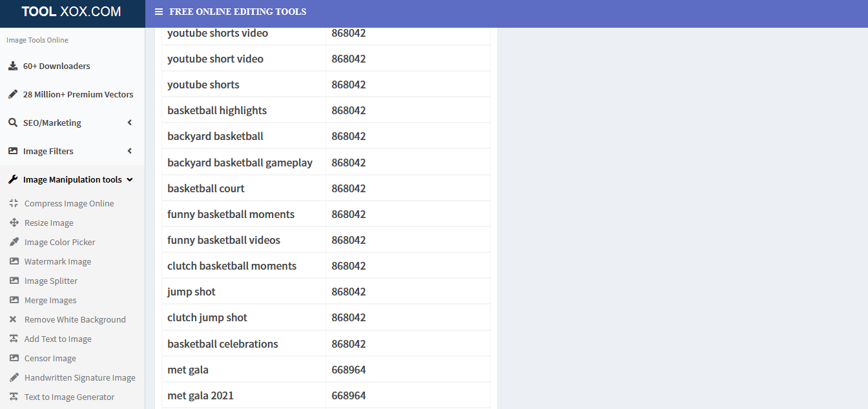This screenshot has height=409, width=868.
Task: Click the text icon beside Add Text to Image
Action: [x=14, y=339]
